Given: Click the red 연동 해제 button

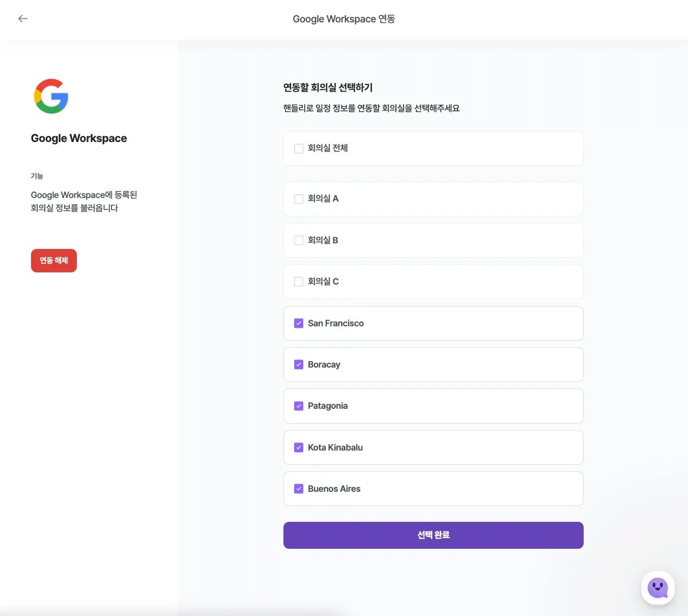Looking at the screenshot, I should pos(54,261).
